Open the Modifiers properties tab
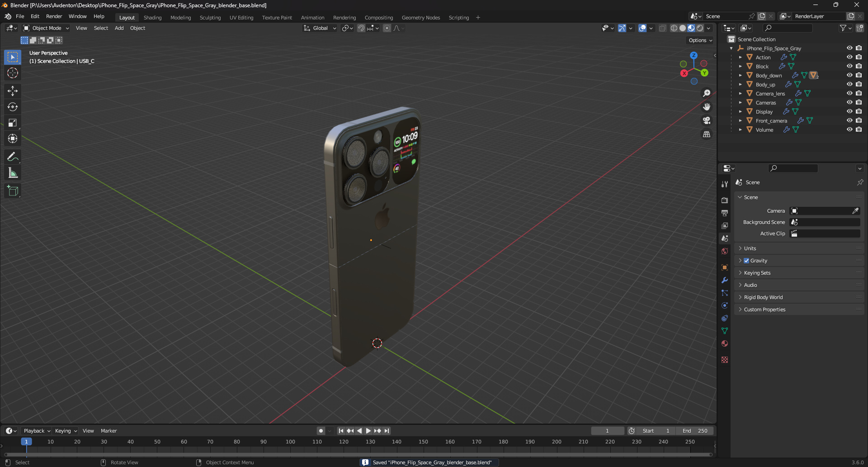The height and width of the screenshot is (467, 868). click(725, 280)
